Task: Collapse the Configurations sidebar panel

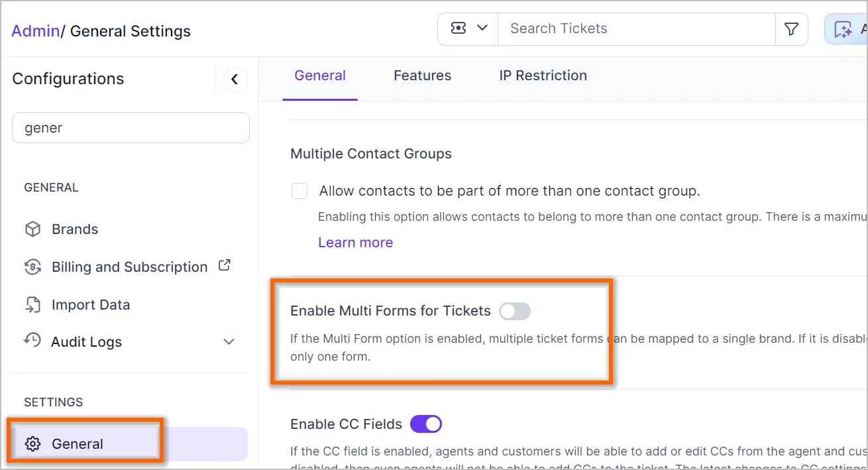Action: pyautogui.click(x=235, y=79)
